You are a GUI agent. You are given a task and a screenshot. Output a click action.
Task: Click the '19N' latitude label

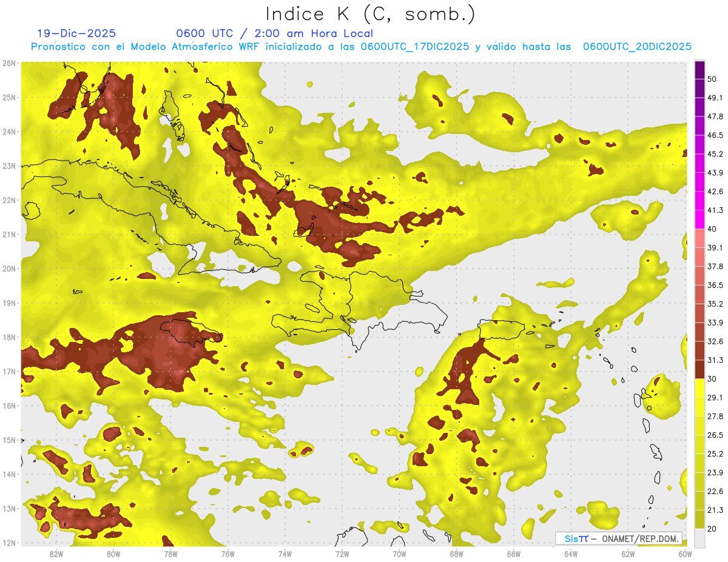8,303
